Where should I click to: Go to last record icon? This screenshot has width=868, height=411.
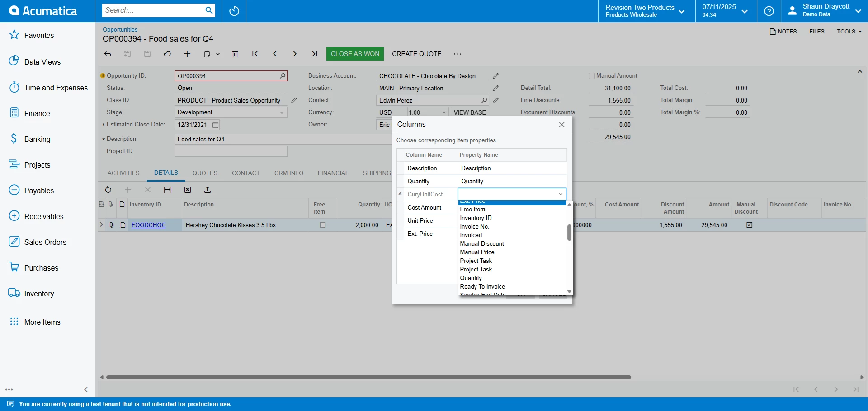click(x=315, y=54)
